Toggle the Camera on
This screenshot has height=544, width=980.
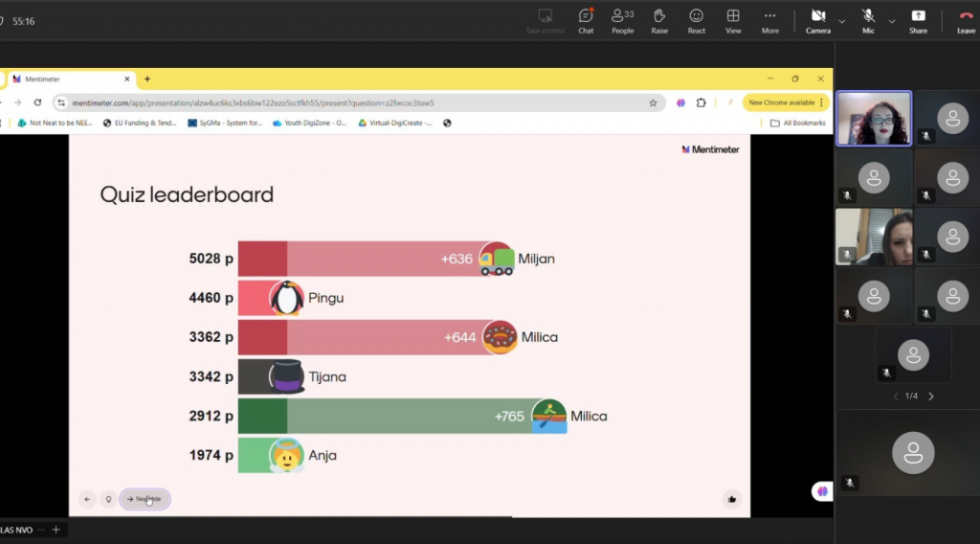[x=818, y=19]
